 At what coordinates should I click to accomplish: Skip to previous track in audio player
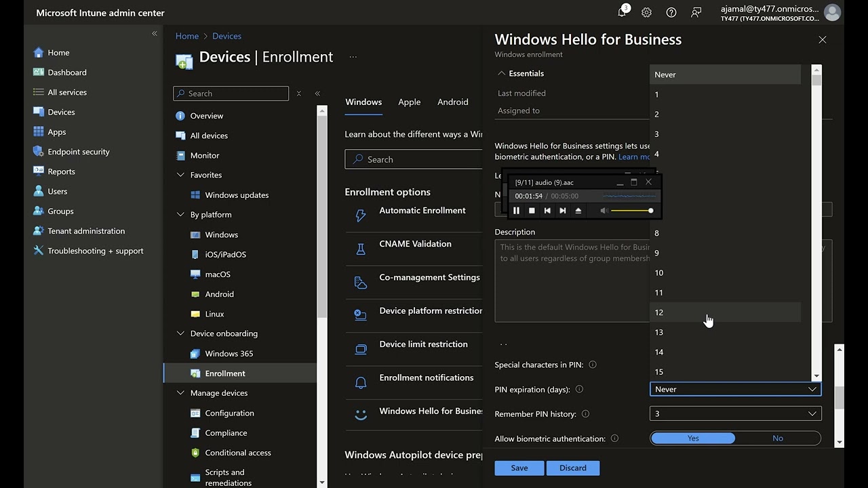(547, 211)
